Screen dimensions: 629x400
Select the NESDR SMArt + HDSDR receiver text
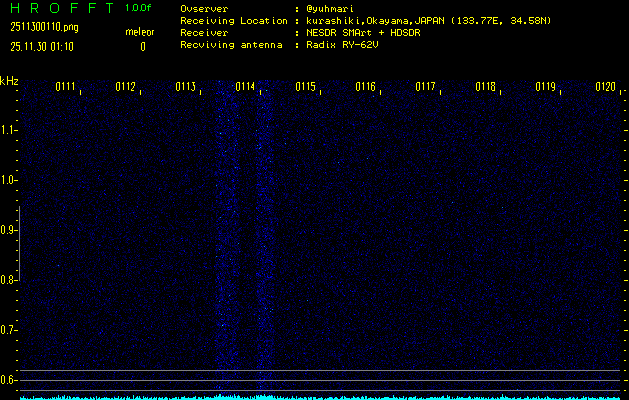[x=363, y=33]
